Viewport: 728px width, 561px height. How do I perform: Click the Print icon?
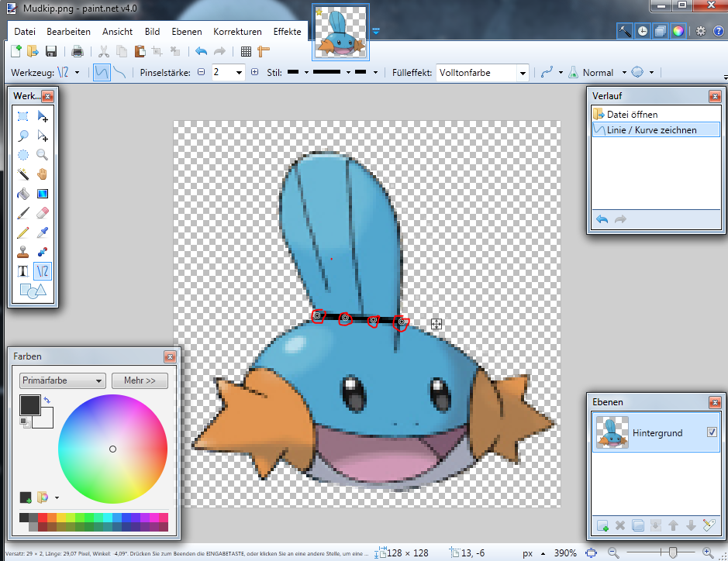pos(78,51)
